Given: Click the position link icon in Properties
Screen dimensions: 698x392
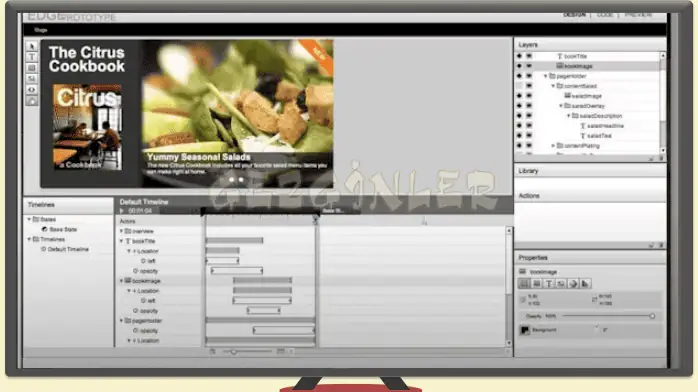Looking at the screenshot, I should coord(523,299).
